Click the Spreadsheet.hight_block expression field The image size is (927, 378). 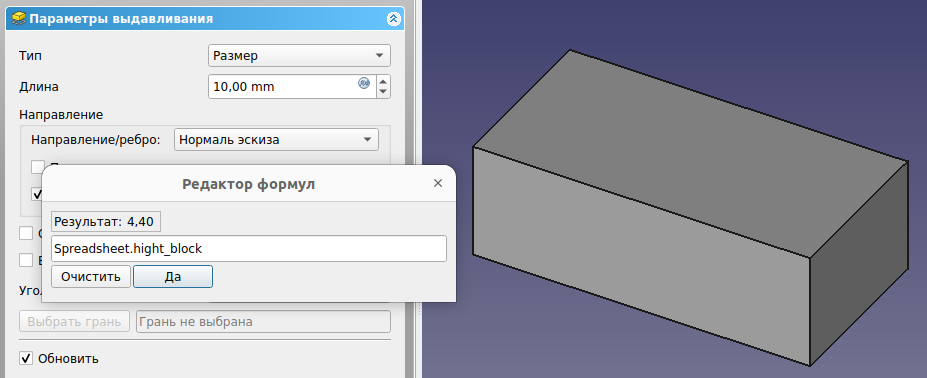coord(249,249)
